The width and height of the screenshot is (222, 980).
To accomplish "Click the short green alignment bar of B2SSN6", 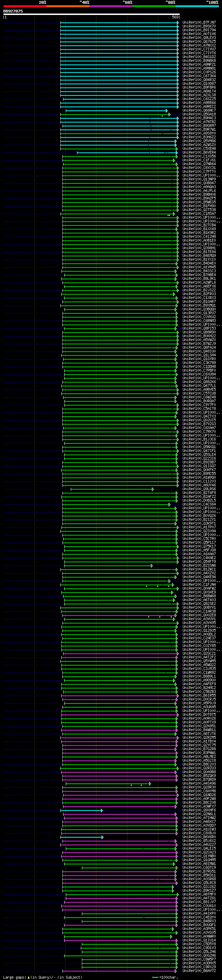I will (x=109, y=566).
